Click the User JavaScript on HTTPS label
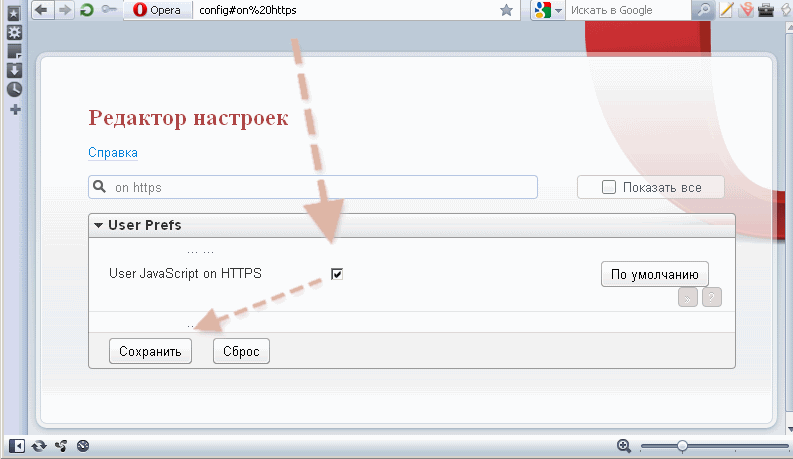The width and height of the screenshot is (793, 459). [x=186, y=273]
